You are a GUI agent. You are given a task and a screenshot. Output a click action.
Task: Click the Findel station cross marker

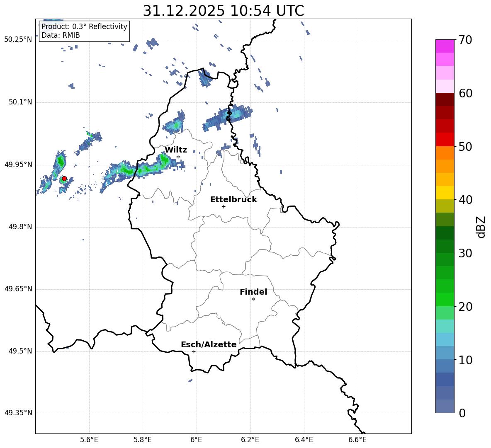(x=253, y=299)
